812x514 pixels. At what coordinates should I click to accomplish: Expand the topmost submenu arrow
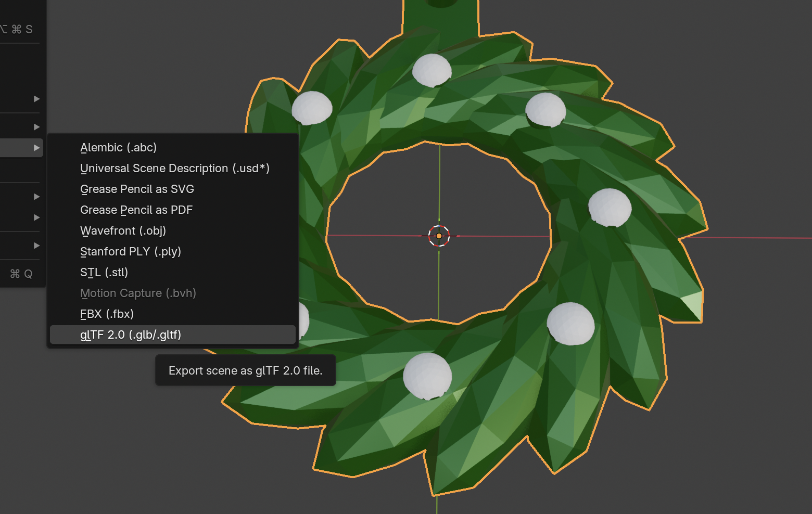36,98
